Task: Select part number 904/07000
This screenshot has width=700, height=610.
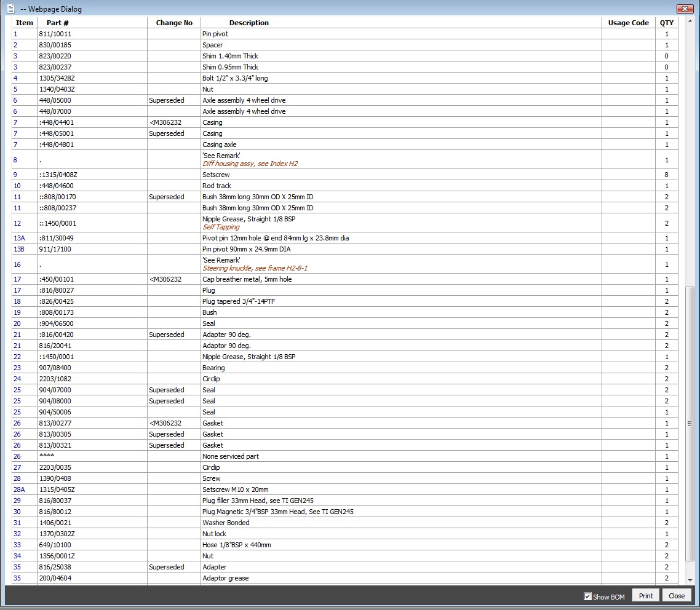Action: pyautogui.click(x=55, y=390)
